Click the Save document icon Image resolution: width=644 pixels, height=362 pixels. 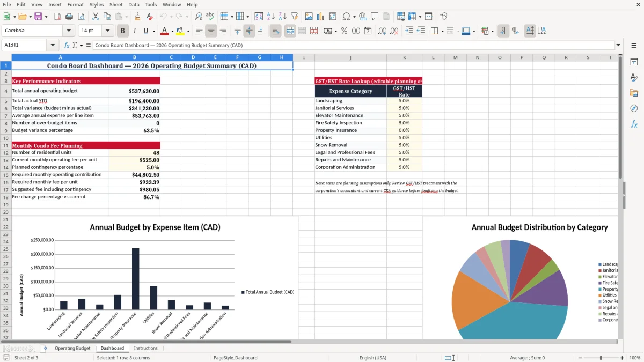(x=38, y=17)
